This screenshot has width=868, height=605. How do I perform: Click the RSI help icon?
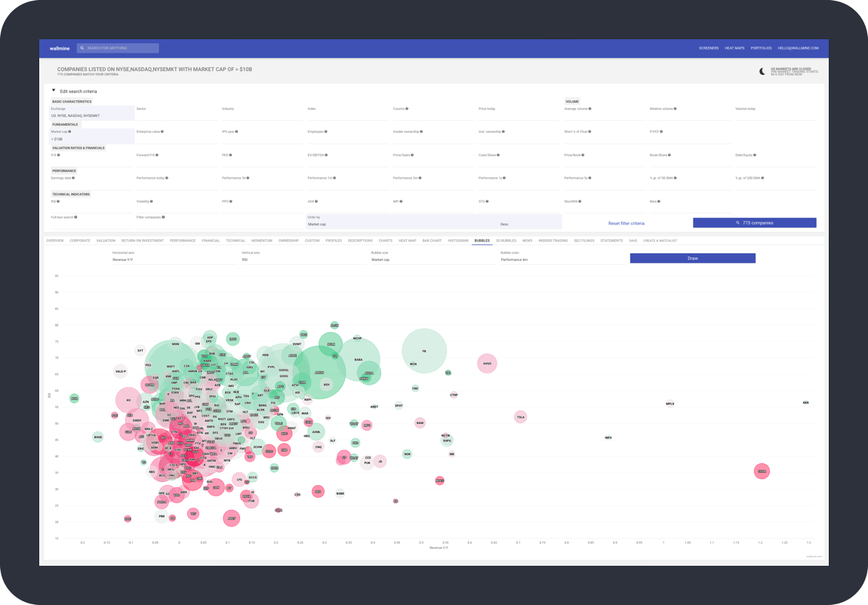pyautogui.click(x=58, y=201)
